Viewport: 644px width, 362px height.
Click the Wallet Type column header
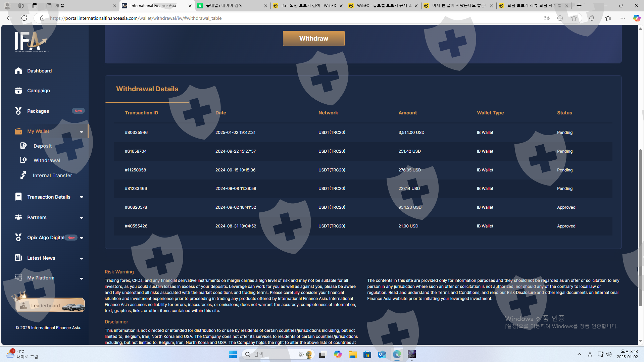coord(490,113)
